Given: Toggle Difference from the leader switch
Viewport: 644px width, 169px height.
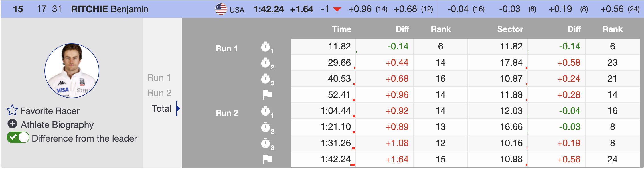Looking at the screenshot, I should point(18,138).
